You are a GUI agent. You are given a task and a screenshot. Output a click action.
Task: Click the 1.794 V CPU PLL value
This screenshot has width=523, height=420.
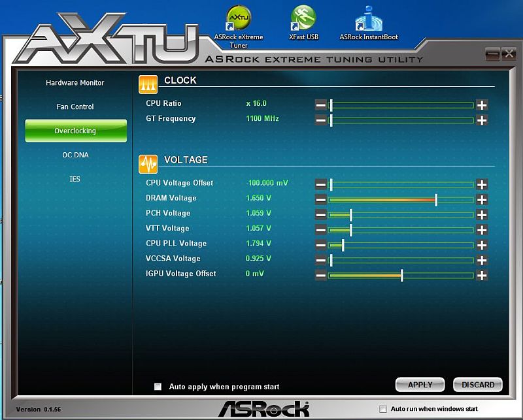pos(258,244)
